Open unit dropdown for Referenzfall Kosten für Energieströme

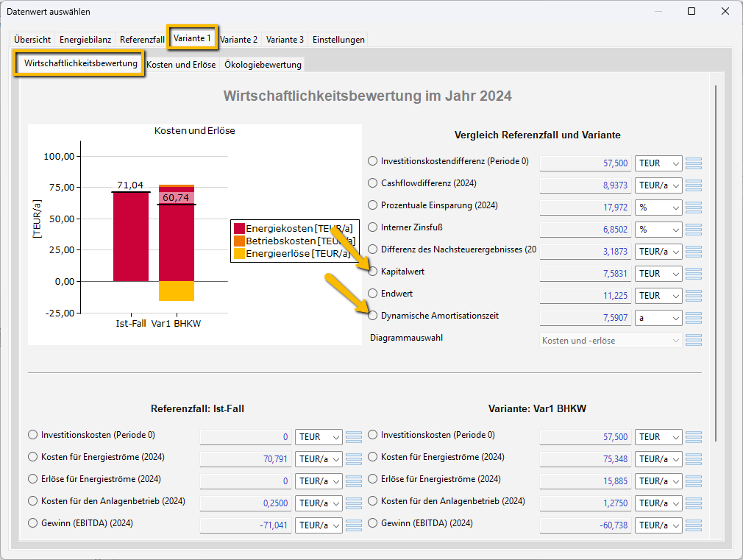(x=319, y=459)
